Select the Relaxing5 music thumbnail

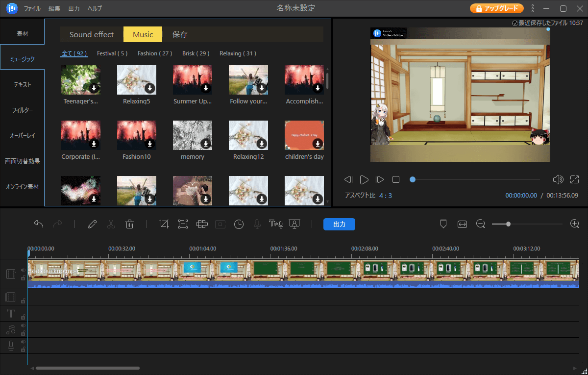pyautogui.click(x=136, y=79)
